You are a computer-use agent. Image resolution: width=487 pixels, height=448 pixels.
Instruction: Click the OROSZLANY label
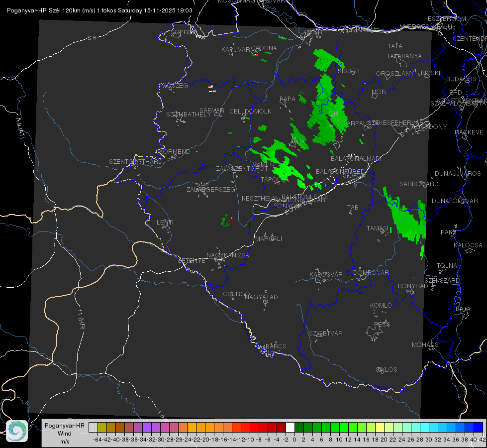point(395,74)
